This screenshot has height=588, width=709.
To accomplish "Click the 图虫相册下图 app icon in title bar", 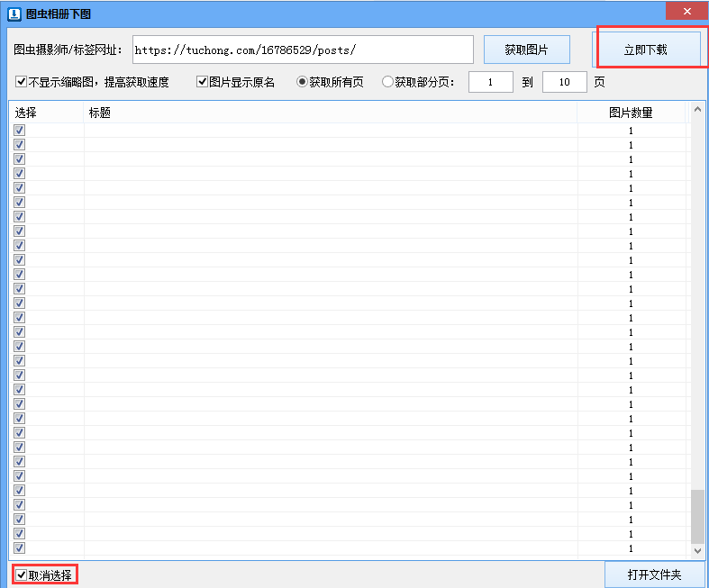I will 14,14.
